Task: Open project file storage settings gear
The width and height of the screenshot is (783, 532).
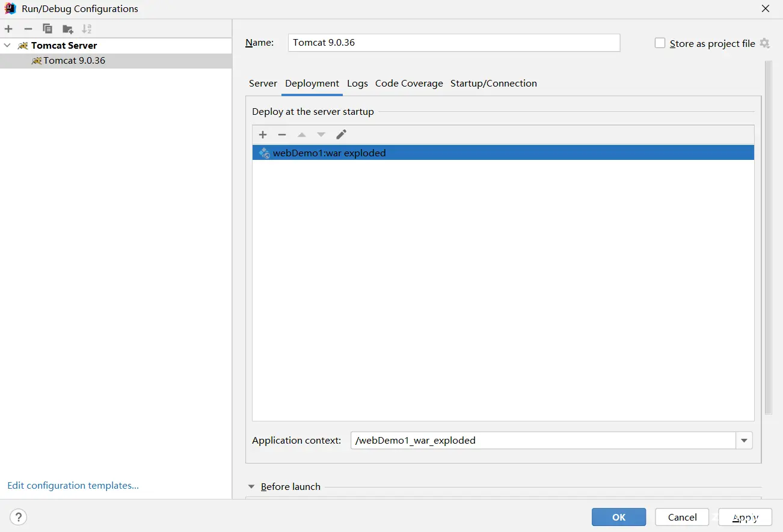Action: click(764, 43)
